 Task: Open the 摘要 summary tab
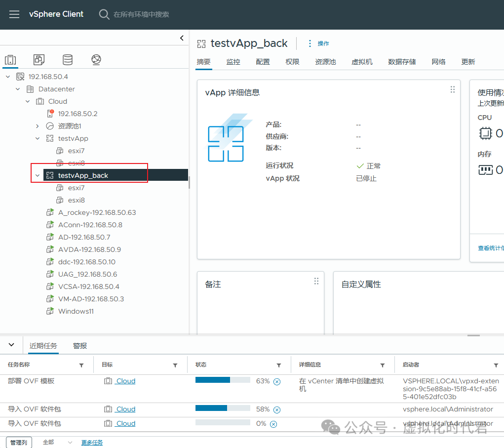203,62
